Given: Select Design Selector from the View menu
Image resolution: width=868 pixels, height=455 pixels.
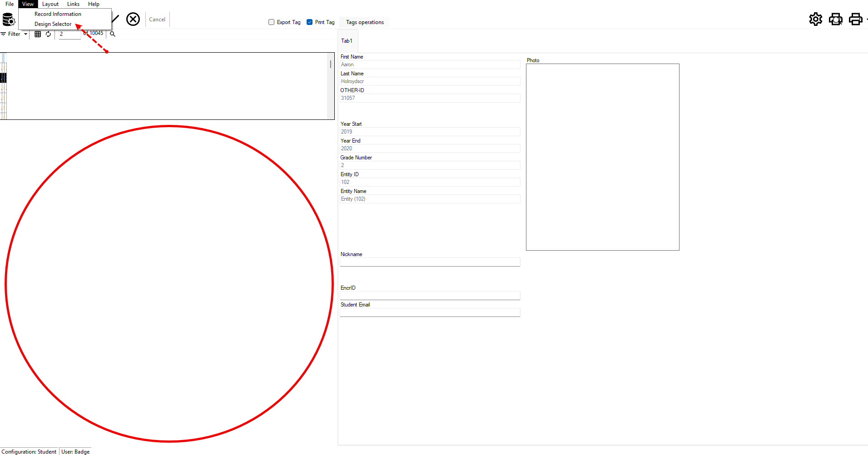Looking at the screenshot, I should pyautogui.click(x=53, y=24).
